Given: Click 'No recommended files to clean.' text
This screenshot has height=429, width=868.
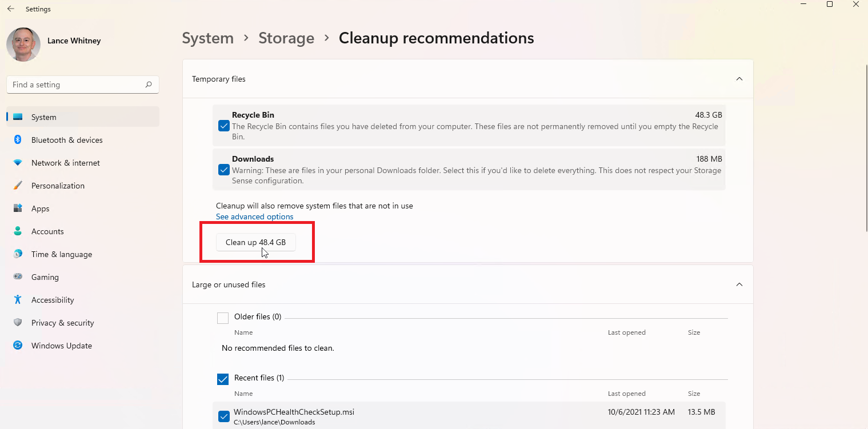Looking at the screenshot, I should pos(278,348).
